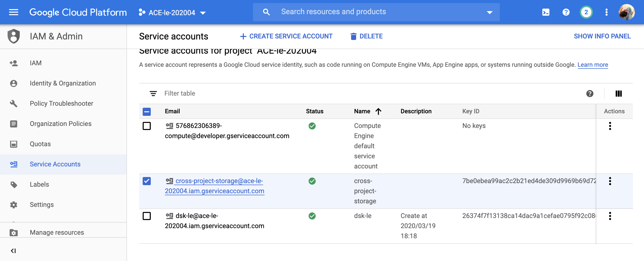Open the help question mark menu

click(x=566, y=12)
